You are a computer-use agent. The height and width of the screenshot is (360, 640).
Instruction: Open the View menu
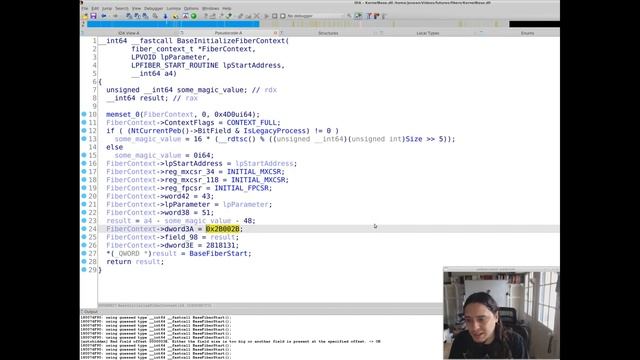point(136,8)
